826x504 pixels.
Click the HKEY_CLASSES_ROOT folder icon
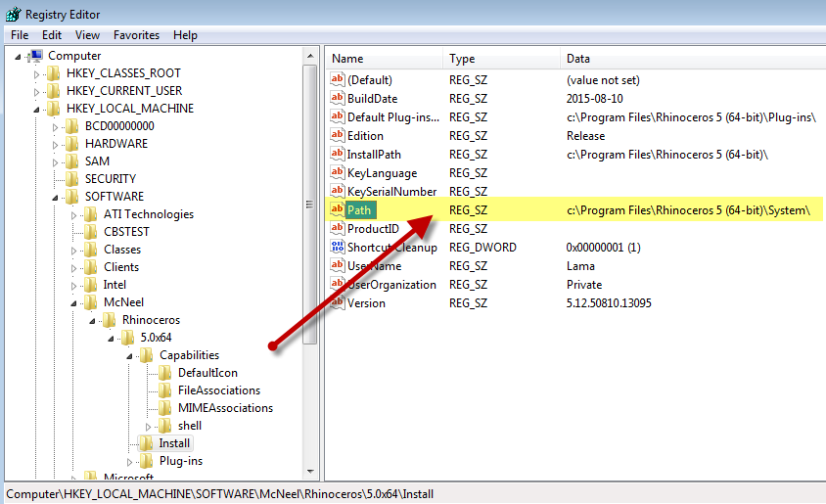(x=54, y=73)
